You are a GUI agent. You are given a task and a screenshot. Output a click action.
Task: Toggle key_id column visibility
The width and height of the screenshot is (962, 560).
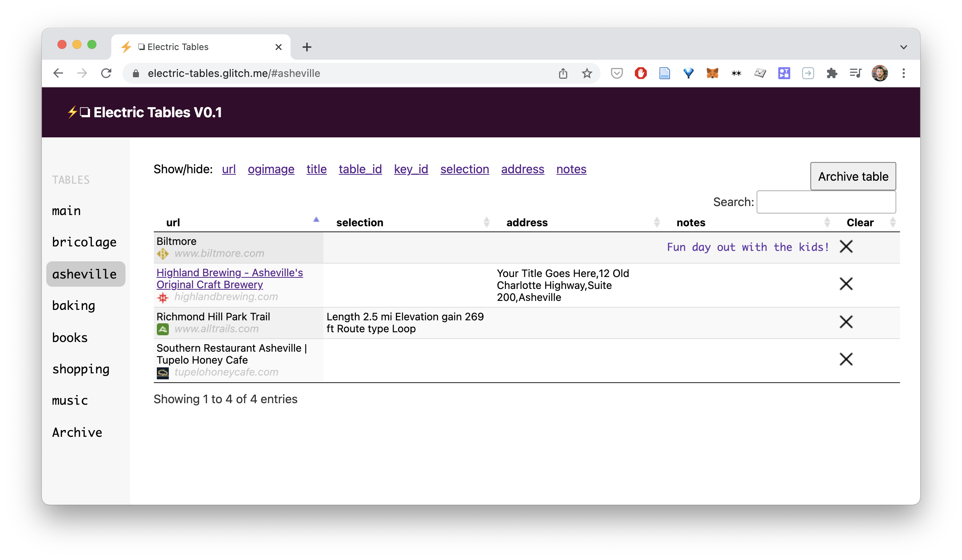[x=411, y=169]
